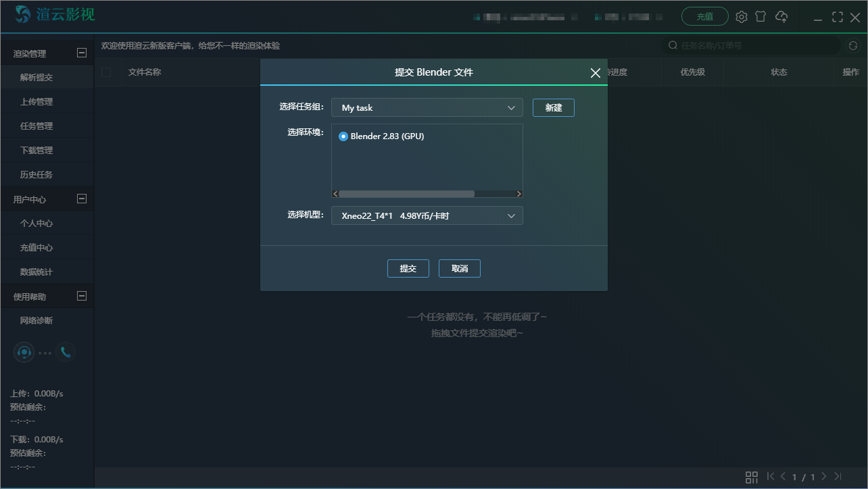Toggle the select-all checkbox in table header
Screen dimensions: 868x489
coord(106,72)
